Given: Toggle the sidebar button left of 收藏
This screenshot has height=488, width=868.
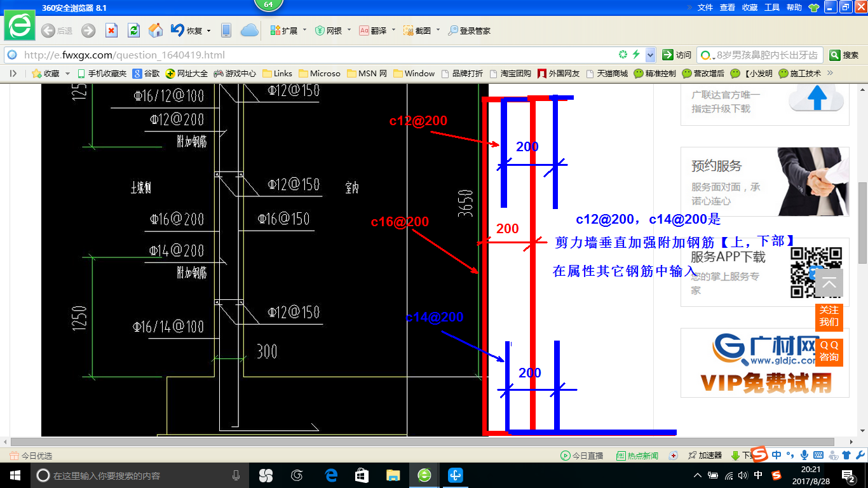Looking at the screenshot, I should tap(13, 74).
